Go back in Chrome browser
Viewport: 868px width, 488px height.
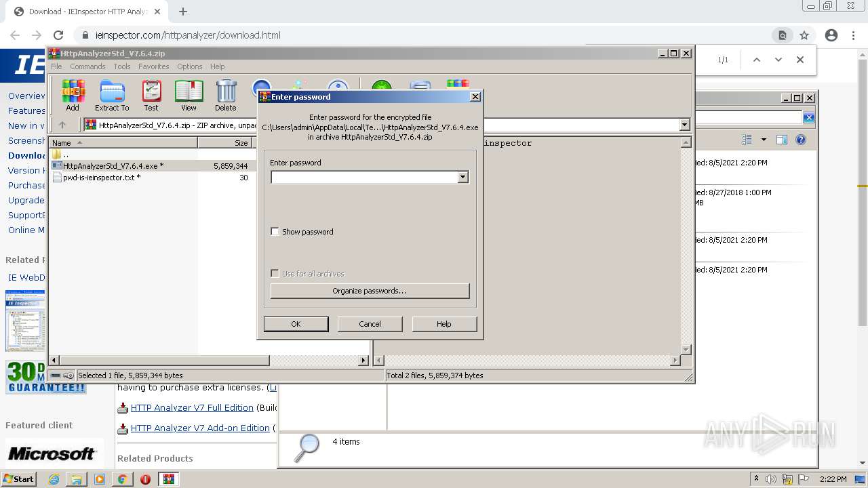pyautogui.click(x=15, y=35)
